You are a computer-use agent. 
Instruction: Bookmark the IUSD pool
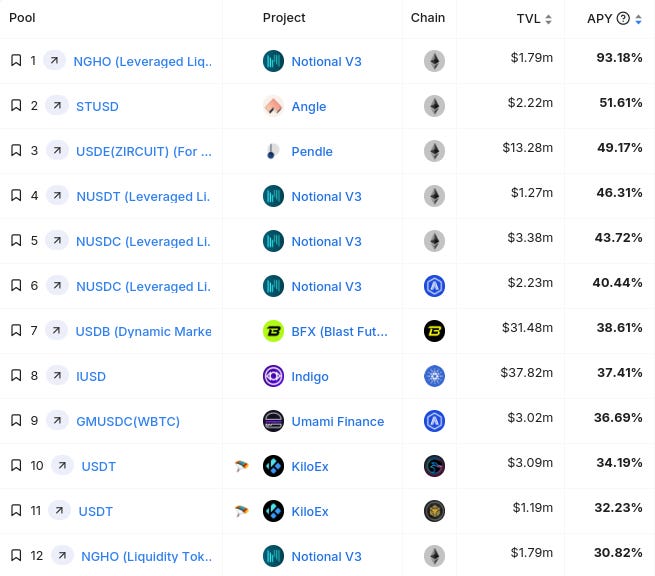[16, 375]
